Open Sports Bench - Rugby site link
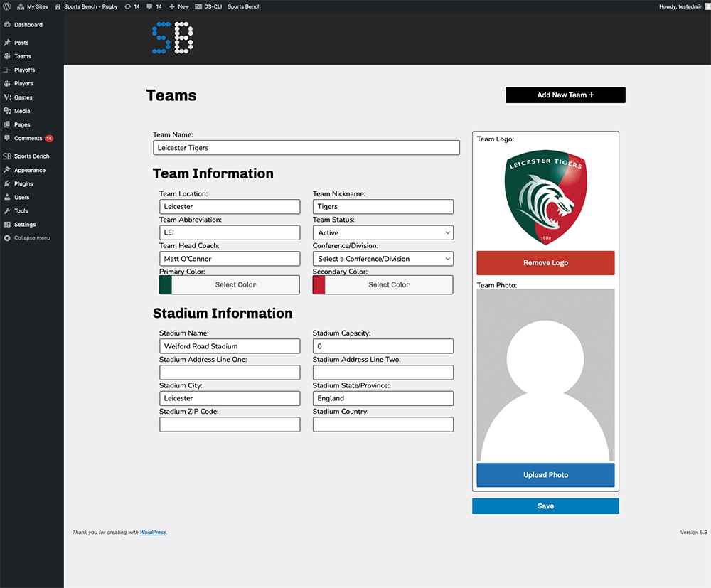This screenshot has height=588, width=711. click(86, 6)
